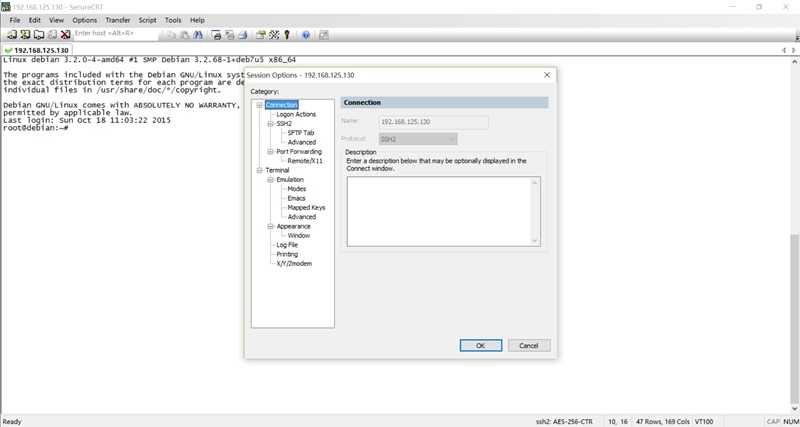Image resolution: width=800 pixels, height=427 pixels.
Task: Collapse the Emulation tree node
Action: point(270,180)
